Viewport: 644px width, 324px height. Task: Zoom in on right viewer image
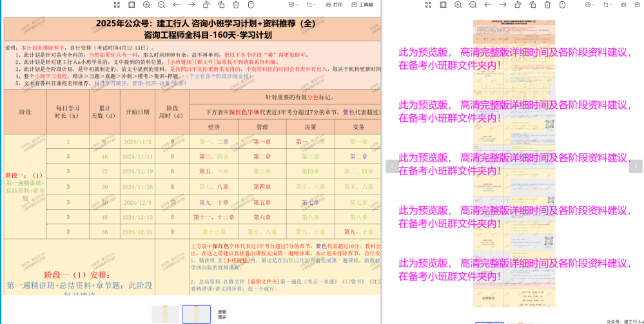pos(458,5)
